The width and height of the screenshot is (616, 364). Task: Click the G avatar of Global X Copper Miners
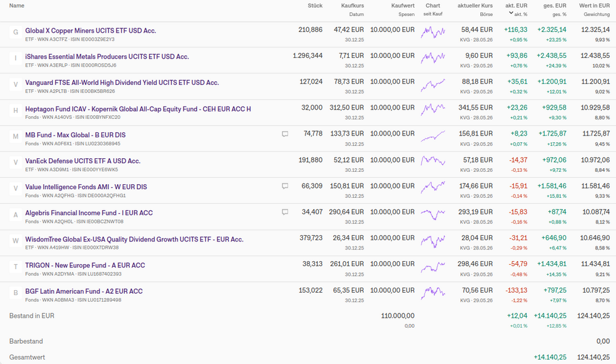[16, 32]
